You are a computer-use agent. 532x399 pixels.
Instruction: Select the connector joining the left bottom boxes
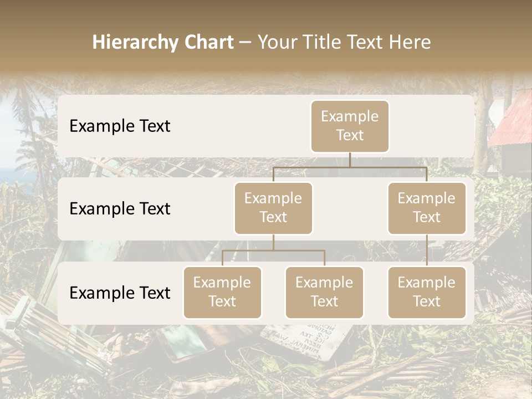pyautogui.click(x=273, y=250)
